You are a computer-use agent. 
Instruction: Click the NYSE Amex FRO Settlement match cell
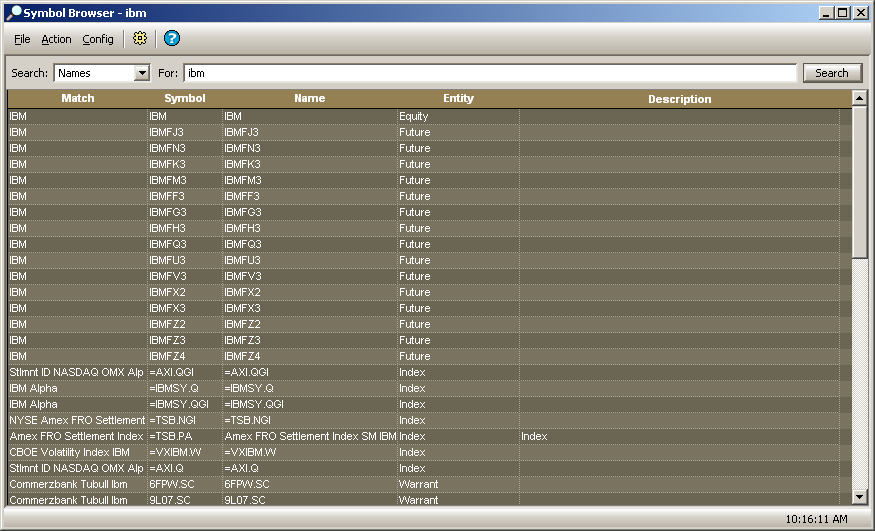point(78,420)
